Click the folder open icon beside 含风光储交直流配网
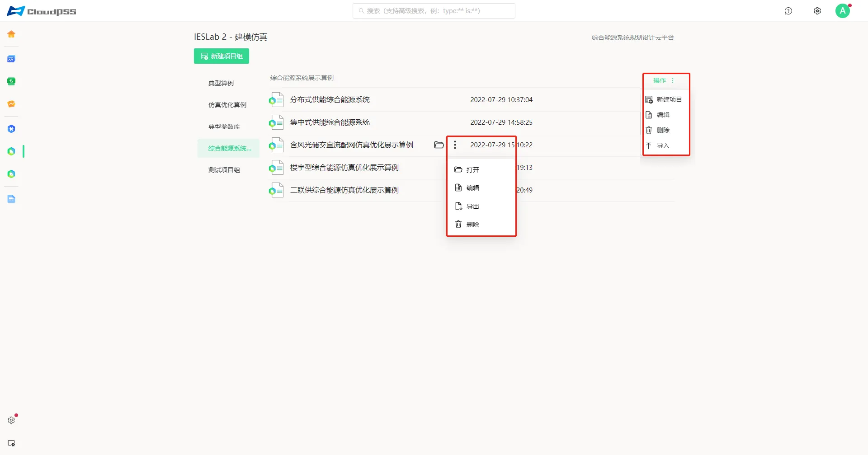 [x=439, y=145]
